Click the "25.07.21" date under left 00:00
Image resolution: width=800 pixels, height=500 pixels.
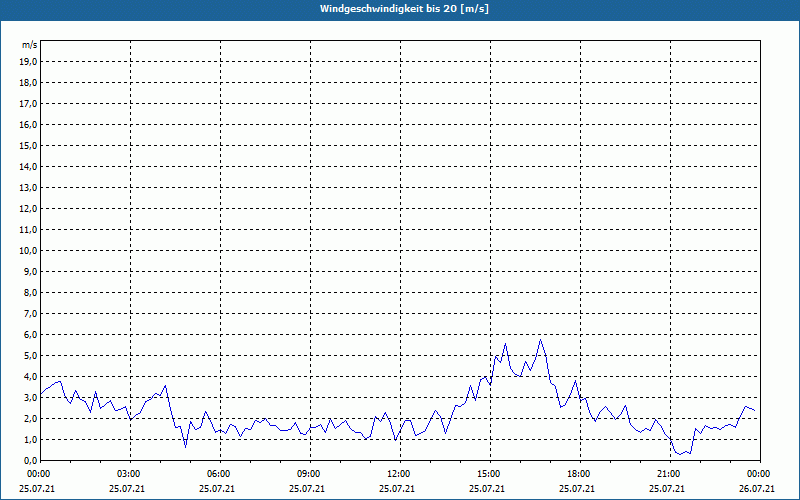[37, 489]
